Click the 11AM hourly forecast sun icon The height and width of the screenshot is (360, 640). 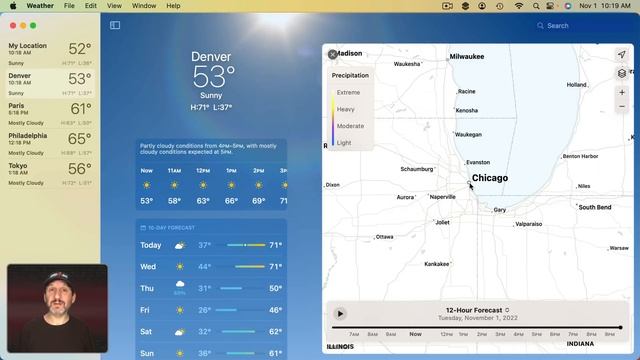[174, 185]
